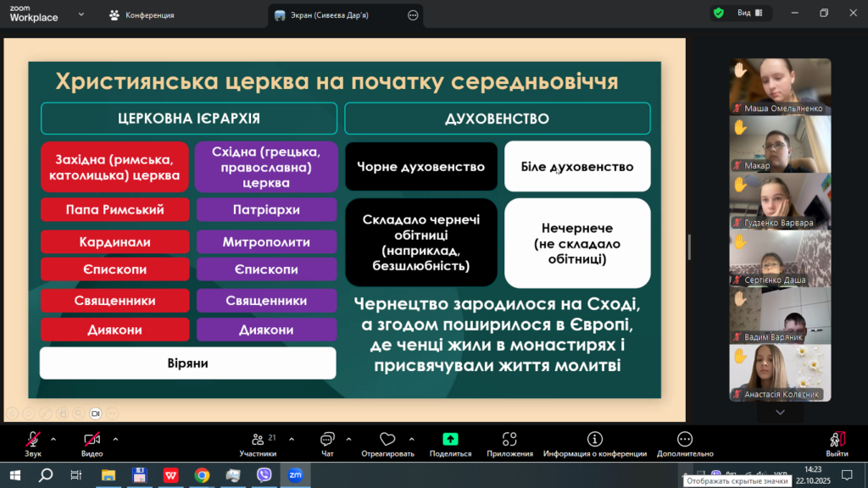Viewport: 868px width, 488px height.
Task: Click the green encryption shield icon
Action: click(719, 13)
